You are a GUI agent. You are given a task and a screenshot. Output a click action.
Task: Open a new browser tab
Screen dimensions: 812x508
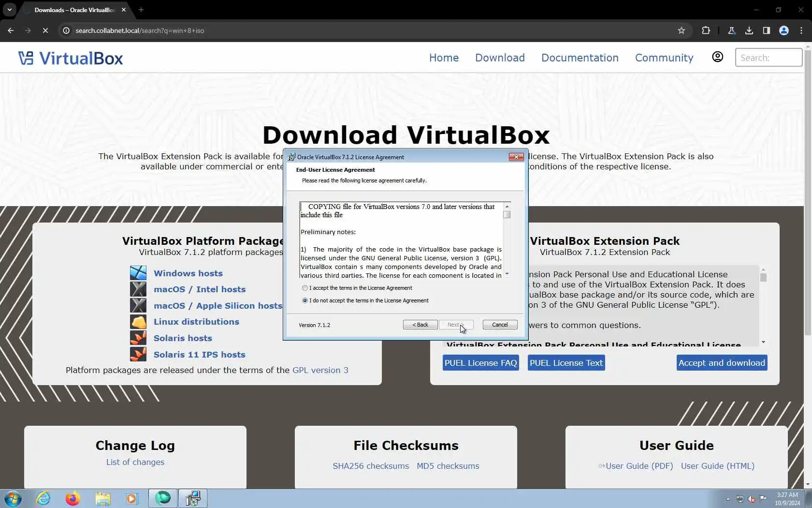click(x=141, y=10)
